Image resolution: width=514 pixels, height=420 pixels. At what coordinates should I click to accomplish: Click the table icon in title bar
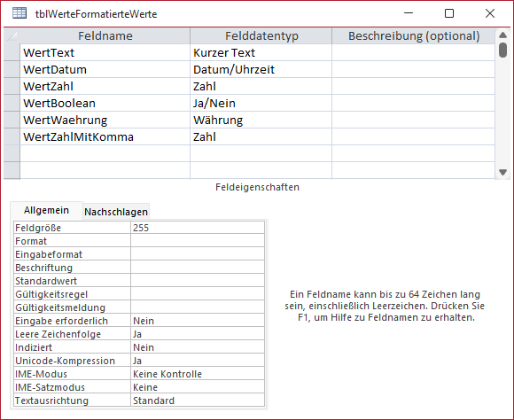tap(19, 13)
